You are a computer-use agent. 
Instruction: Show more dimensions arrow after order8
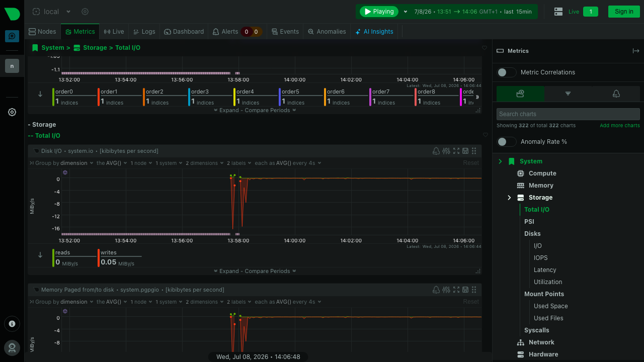pos(477,97)
